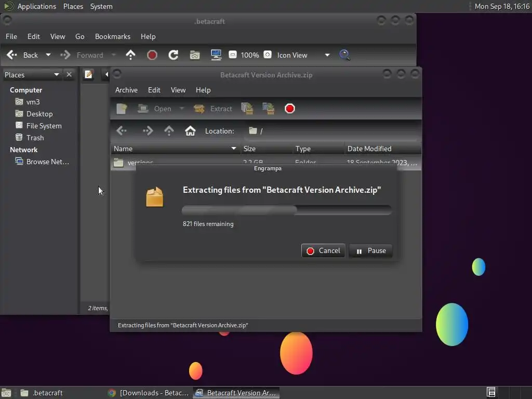532x399 pixels.
Task: Sort archive by Date Modified column
Action: click(383, 149)
